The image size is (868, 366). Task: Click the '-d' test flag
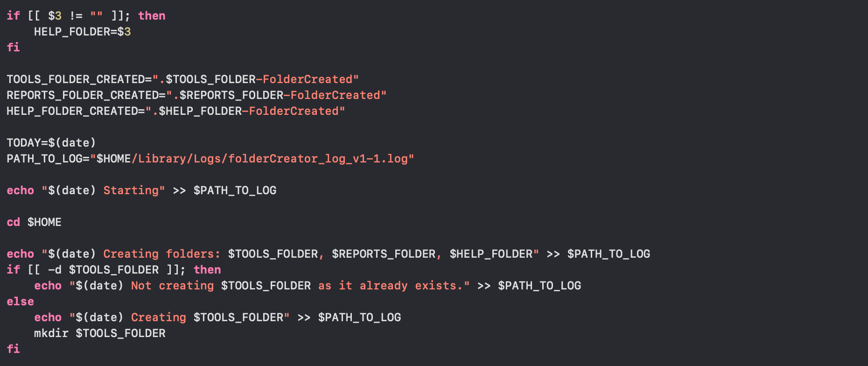coord(55,270)
